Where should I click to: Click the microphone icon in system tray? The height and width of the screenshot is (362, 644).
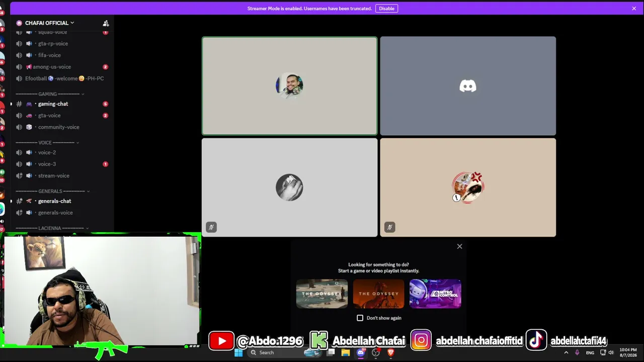[x=577, y=353]
